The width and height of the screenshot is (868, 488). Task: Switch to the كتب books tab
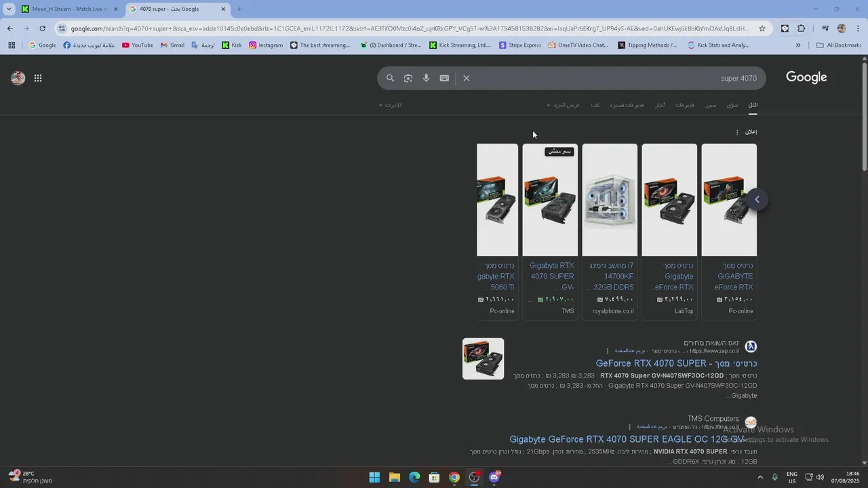[x=595, y=105]
